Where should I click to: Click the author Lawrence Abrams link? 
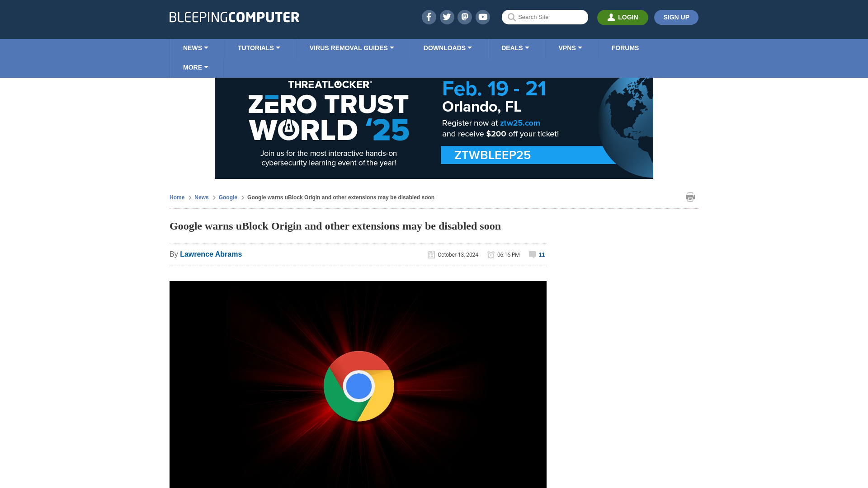tap(211, 254)
